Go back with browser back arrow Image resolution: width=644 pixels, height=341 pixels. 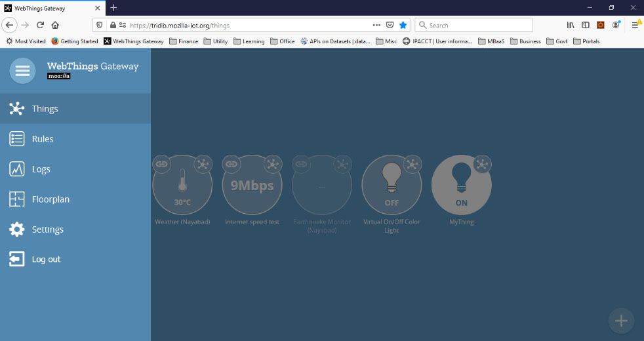tap(9, 25)
